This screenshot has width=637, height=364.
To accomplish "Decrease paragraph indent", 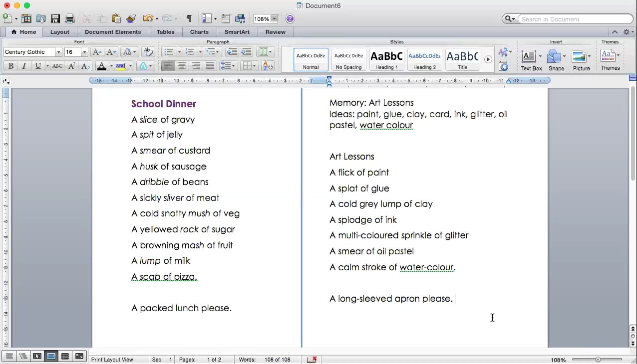I will pos(232,52).
